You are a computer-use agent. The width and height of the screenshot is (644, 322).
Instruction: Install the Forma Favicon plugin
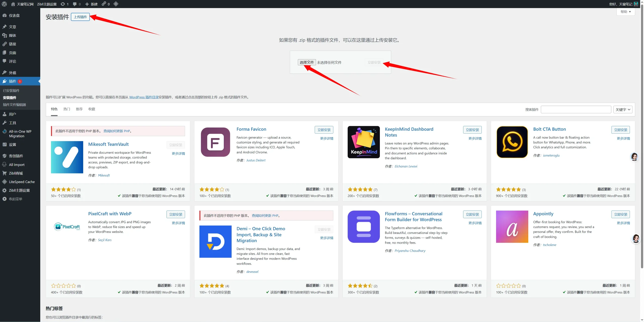point(324,130)
